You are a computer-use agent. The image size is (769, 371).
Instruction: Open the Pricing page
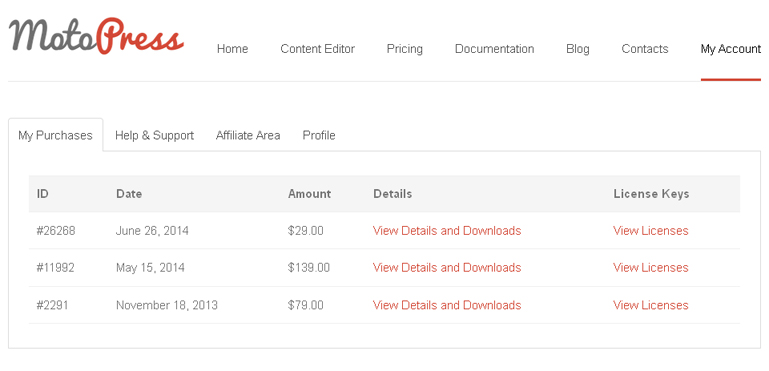(405, 49)
